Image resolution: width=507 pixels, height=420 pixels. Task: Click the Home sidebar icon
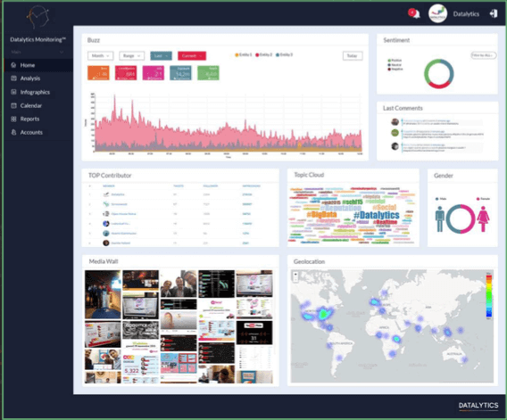pyautogui.click(x=13, y=65)
